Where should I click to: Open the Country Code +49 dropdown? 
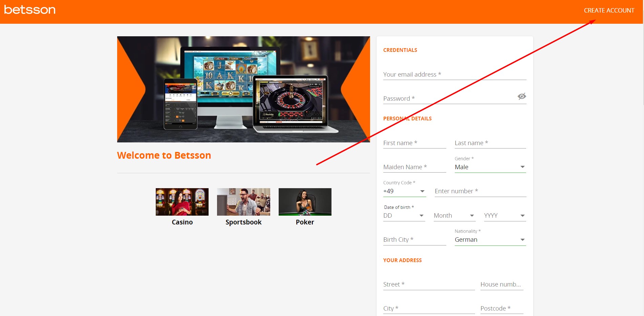pyautogui.click(x=404, y=191)
